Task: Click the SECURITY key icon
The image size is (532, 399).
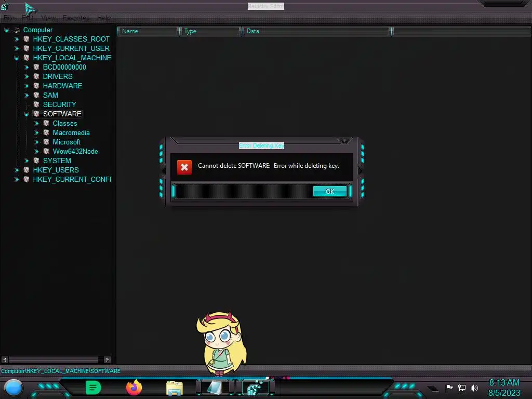Action: [x=36, y=104]
